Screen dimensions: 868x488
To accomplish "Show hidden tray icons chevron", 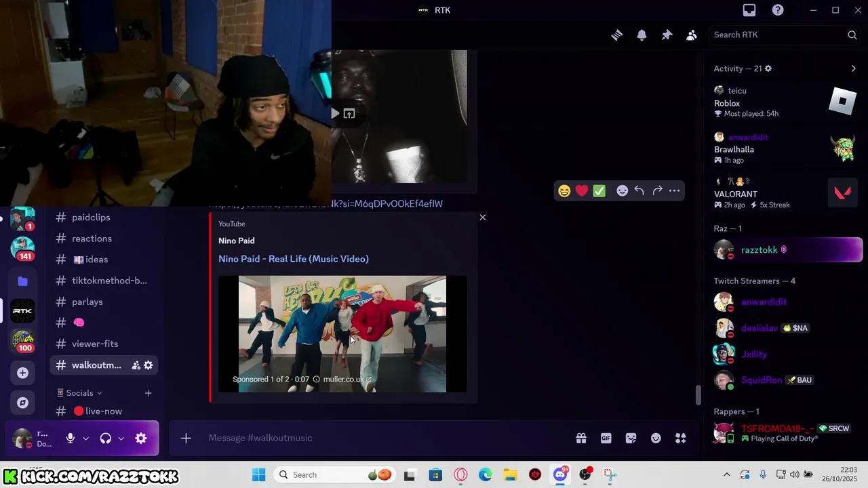I will coord(727,474).
